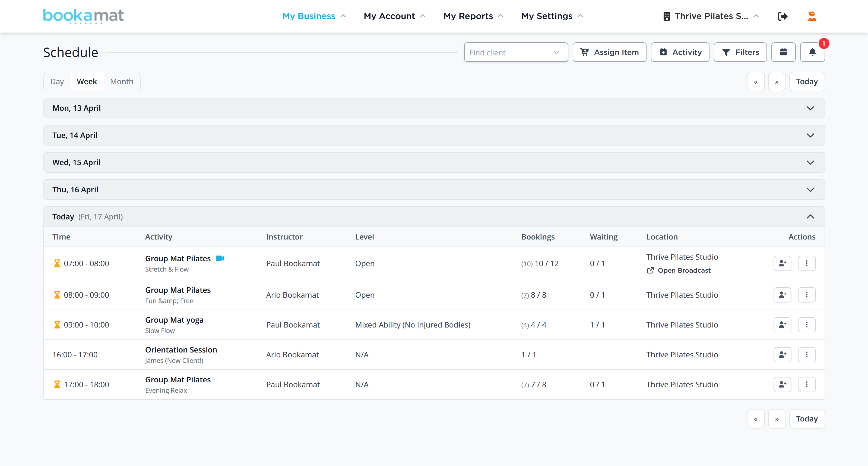The image size is (868, 466).
Task: Add client to 07:00 - 08:00 class
Action: [x=783, y=263]
